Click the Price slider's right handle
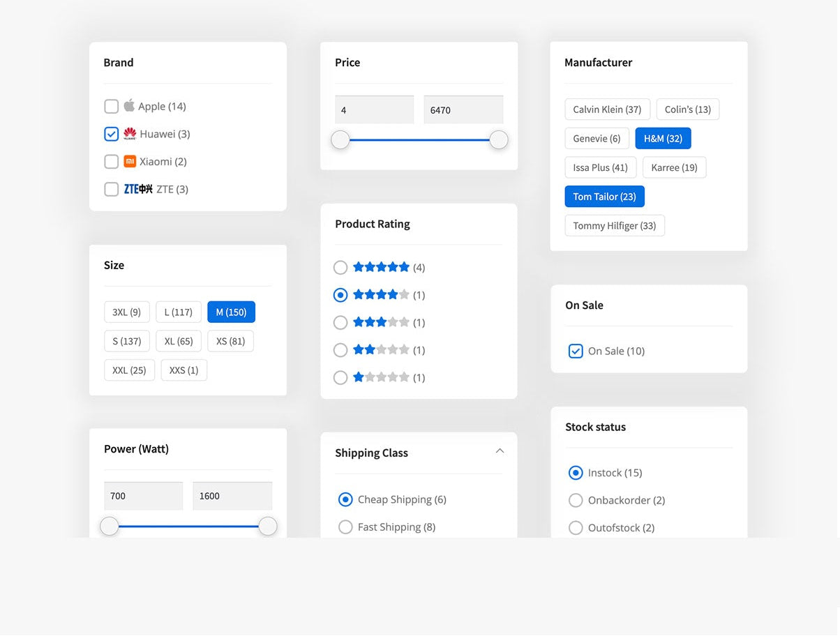The width and height of the screenshot is (840, 636). 499,140
